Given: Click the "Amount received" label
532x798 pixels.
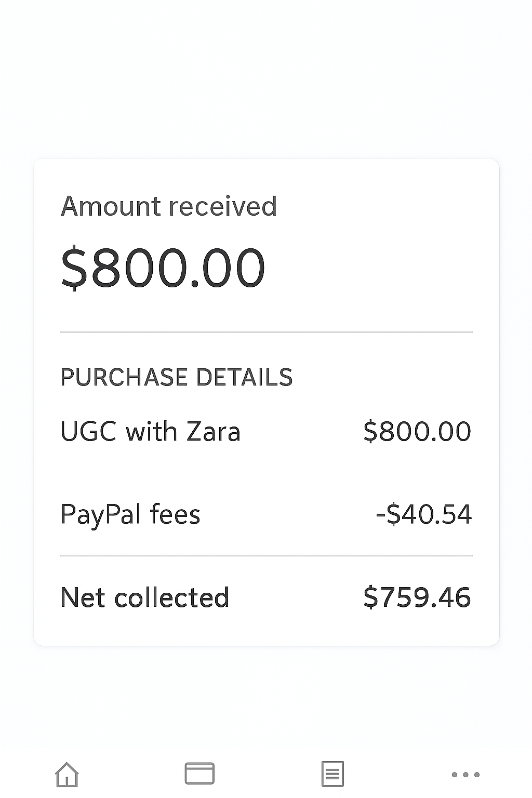Looking at the screenshot, I should [x=168, y=206].
